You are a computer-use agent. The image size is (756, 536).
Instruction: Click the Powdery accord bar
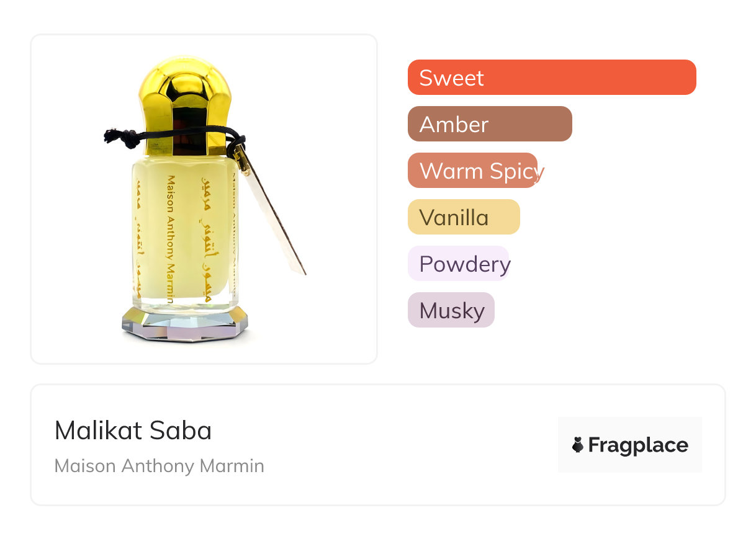pyautogui.click(x=458, y=264)
